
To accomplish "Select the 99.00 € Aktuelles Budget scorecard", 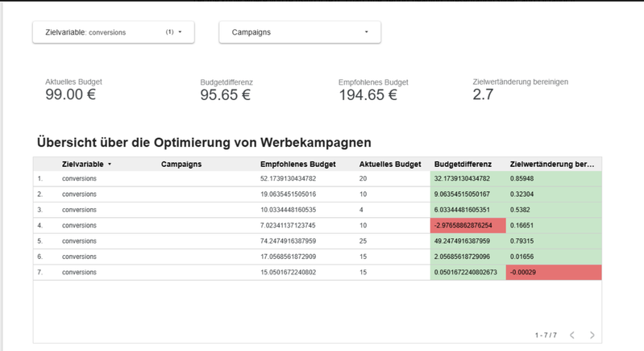I will click(x=74, y=90).
